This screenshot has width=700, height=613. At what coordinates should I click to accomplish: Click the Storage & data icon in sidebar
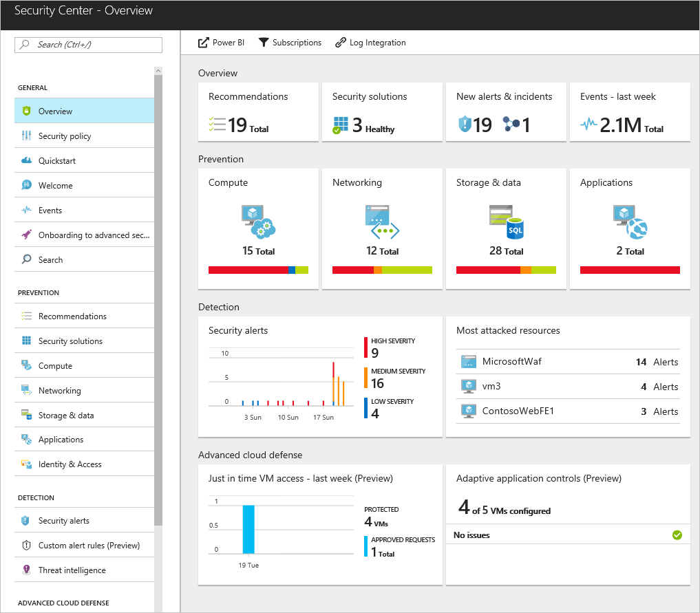pos(26,414)
